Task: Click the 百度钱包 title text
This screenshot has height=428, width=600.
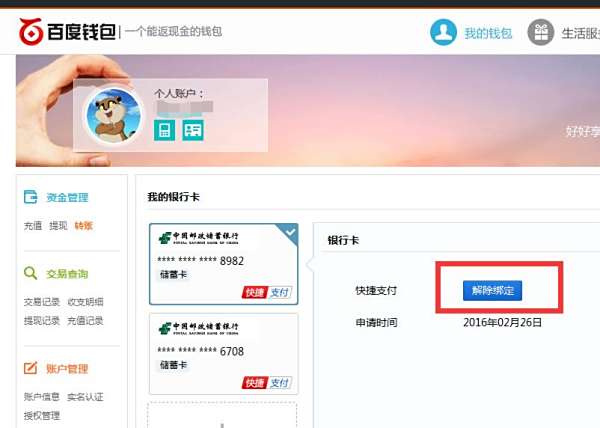Action: 82,31
